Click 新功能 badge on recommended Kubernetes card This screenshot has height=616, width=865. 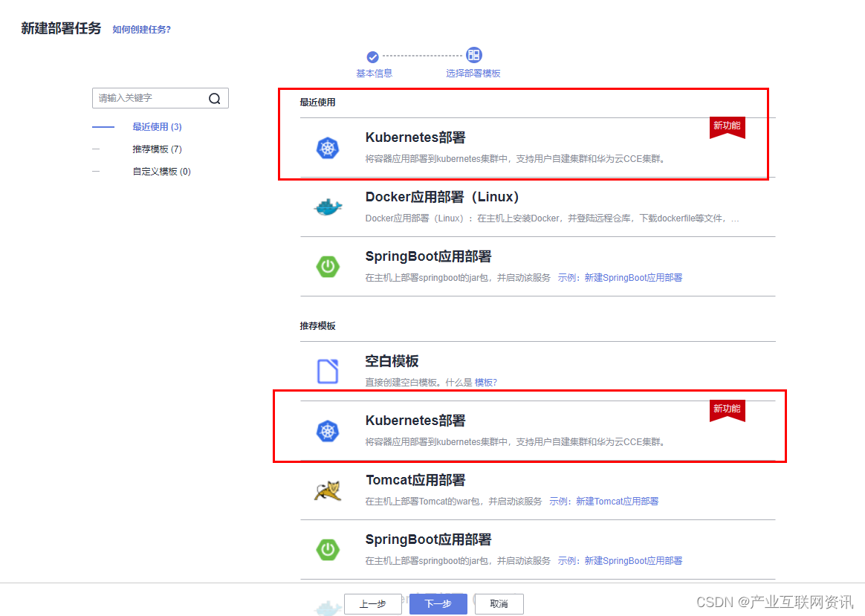point(727,411)
